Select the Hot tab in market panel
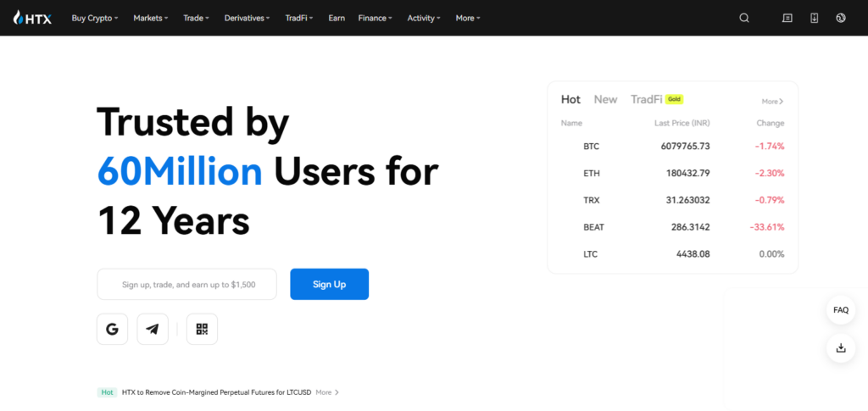The image size is (868, 411). [x=570, y=99]
